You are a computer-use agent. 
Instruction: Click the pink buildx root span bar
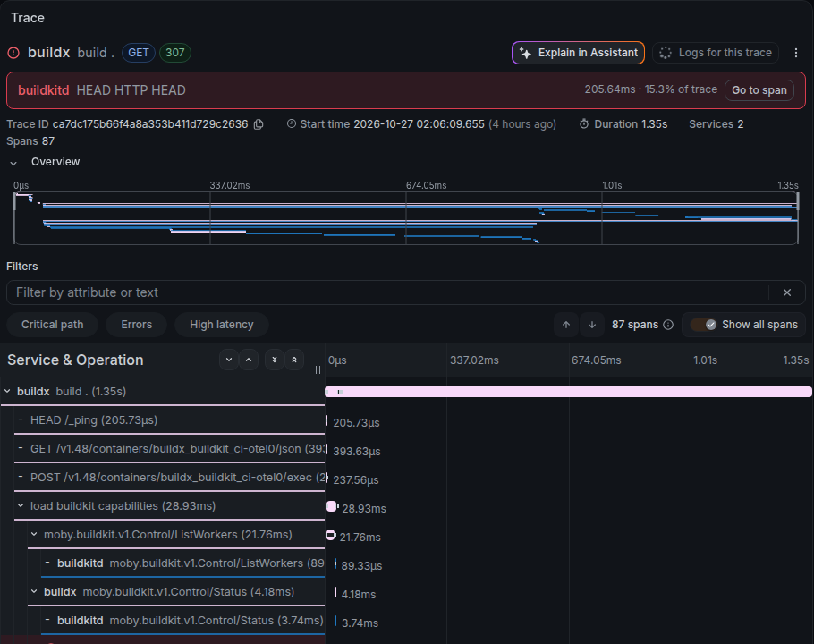[x=568, y=392]
